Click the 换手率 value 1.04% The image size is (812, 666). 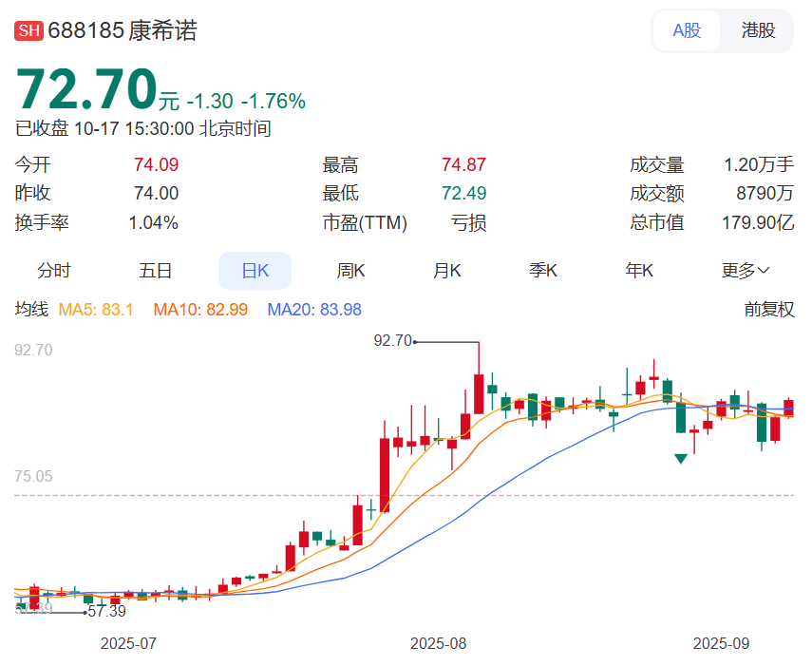(153, 222)
